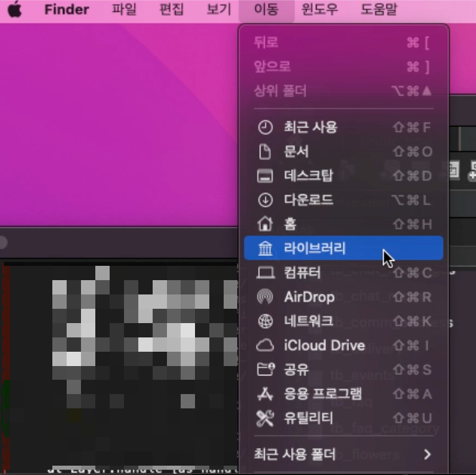Click the library building icon
476x475 pixels.
[265, 248]
